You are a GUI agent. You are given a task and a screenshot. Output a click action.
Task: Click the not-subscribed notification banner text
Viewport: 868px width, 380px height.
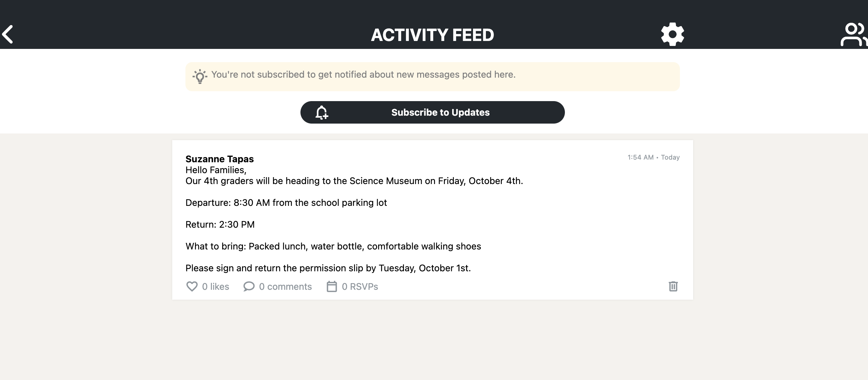coord(363,74)
